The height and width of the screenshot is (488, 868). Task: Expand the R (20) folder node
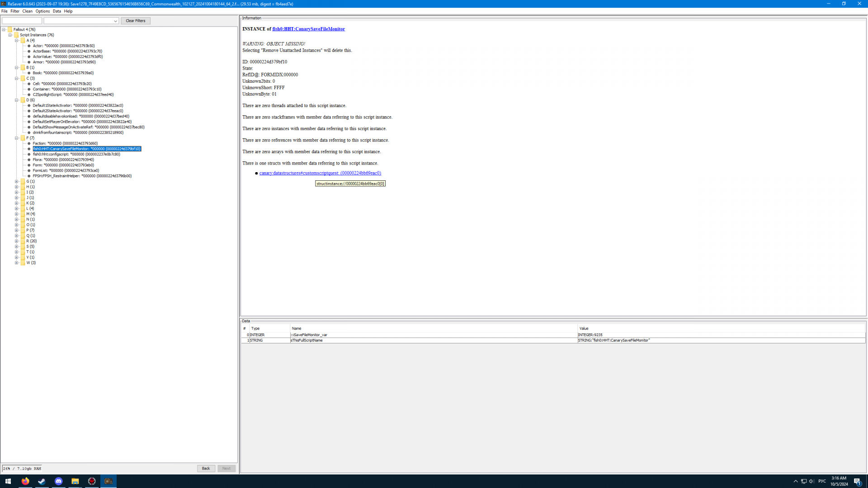tap(17, 241)
